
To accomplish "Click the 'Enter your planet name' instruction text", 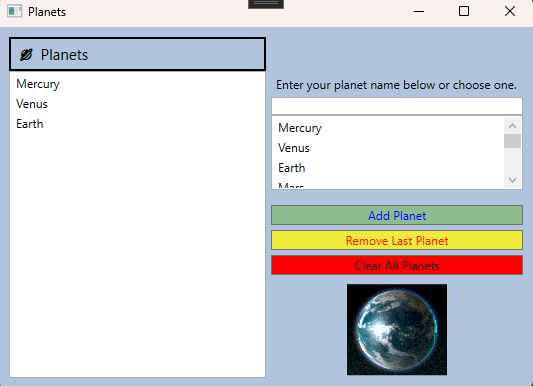I will (396, 85).
